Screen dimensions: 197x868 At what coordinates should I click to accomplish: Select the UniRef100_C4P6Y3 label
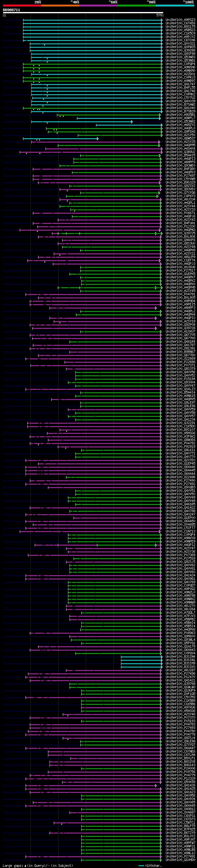click(180, 196)
